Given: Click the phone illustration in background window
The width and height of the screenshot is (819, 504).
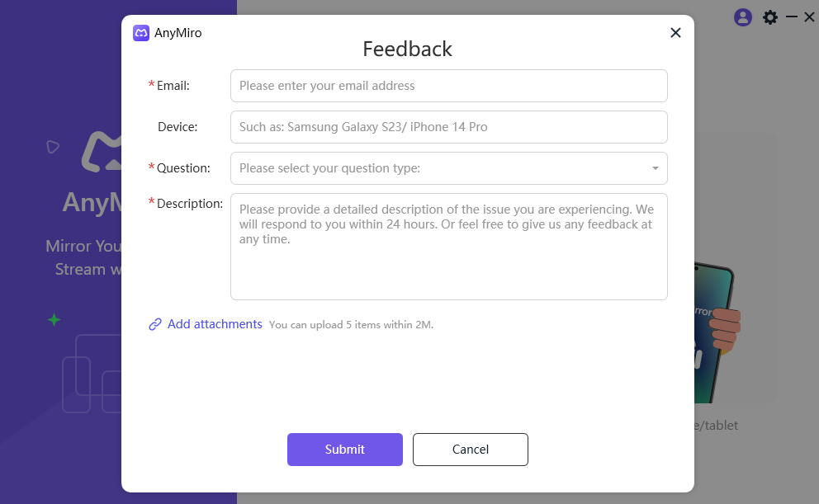Looking at the screenshot, I should tap(717, 334).
